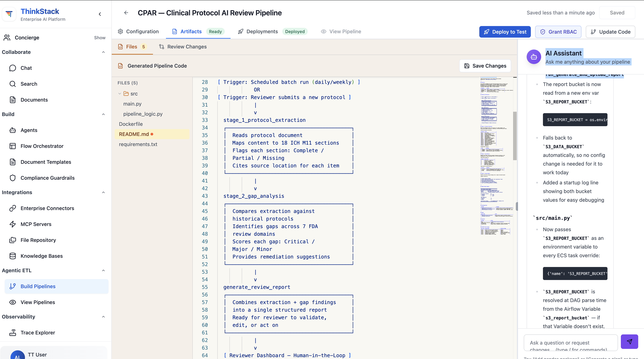
Task: Open Document Templates
Action: (46, 162)
